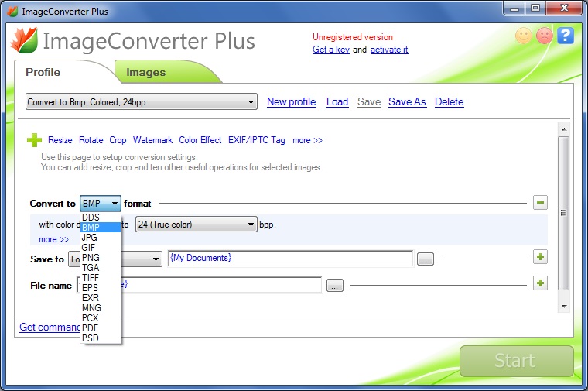Click the {My Documents} path field

pyautogui.click(x=291, y=258)
